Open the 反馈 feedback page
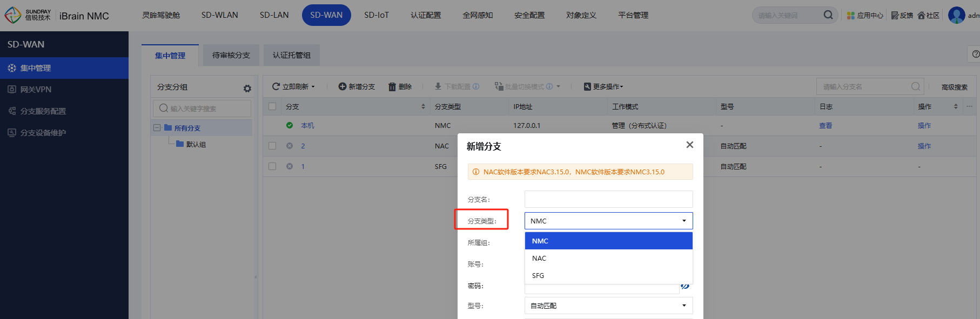This screenshot has width=980, height=319. pyautogui.click(x=902, y=16)
